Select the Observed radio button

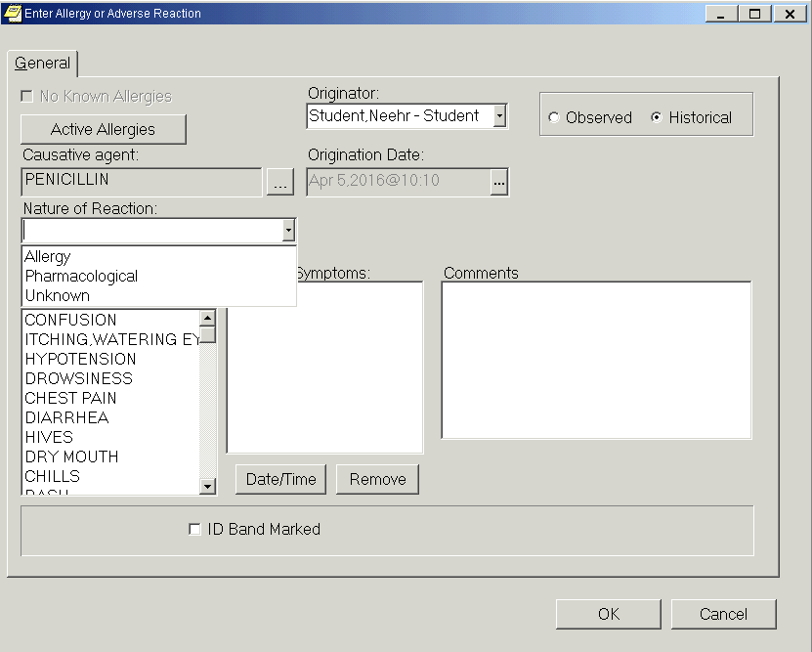(554, 117)
